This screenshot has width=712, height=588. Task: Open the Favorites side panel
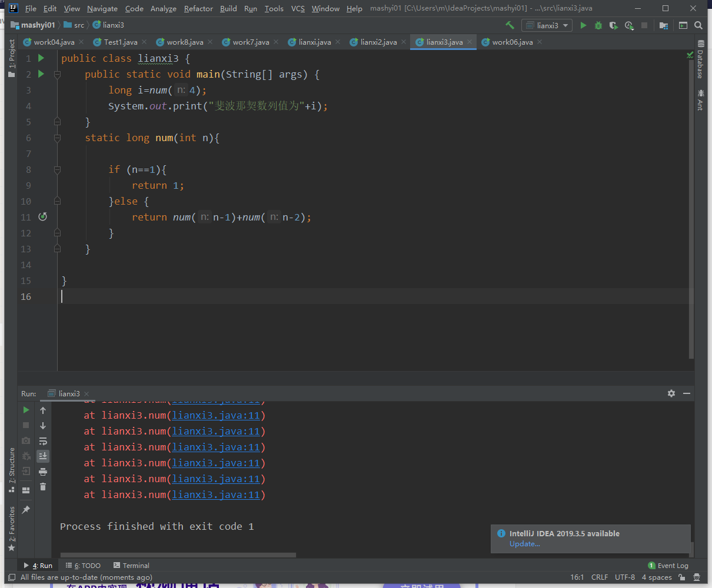(x=12, y=529)
